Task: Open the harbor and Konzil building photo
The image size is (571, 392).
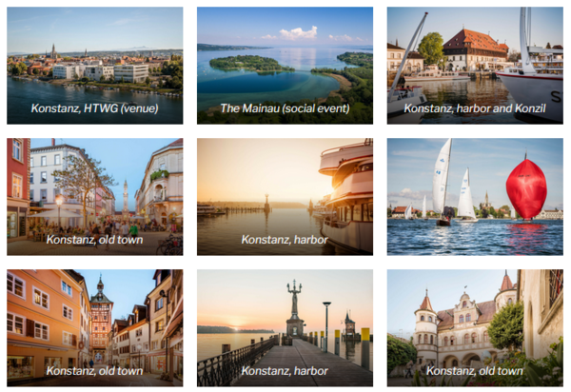Action: pos(475,66)
